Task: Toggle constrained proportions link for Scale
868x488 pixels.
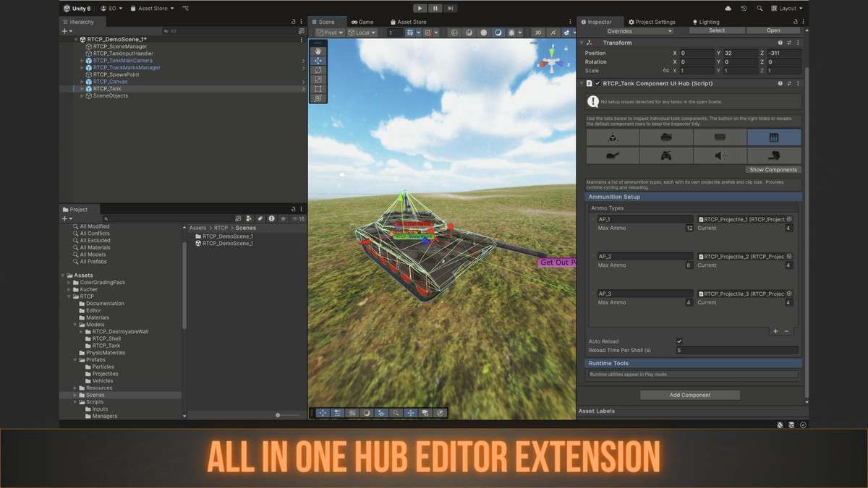Action: click(665, 71)
